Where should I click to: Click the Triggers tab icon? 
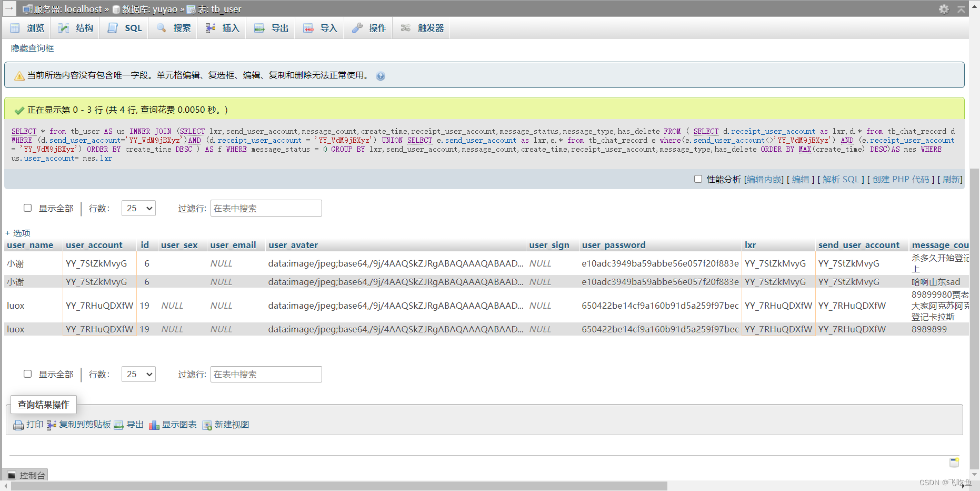[405, 28]
